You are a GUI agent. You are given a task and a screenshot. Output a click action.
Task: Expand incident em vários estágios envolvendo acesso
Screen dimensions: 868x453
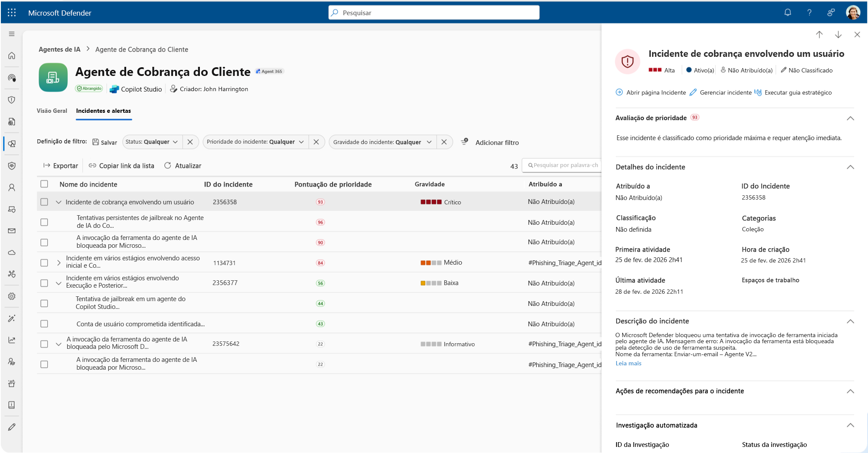pyautogui.click(x=59, y=263)
